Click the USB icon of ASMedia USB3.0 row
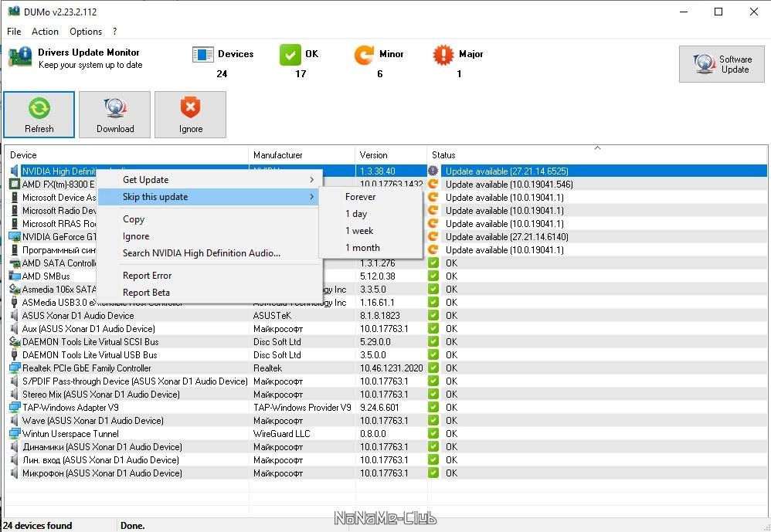The image size is (771, 532). point(15,303)
